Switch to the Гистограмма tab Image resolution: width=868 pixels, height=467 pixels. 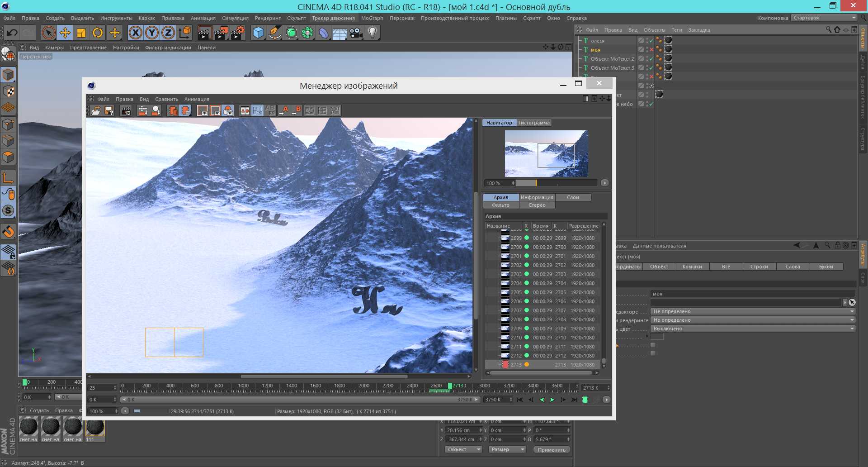pos(534,123)
